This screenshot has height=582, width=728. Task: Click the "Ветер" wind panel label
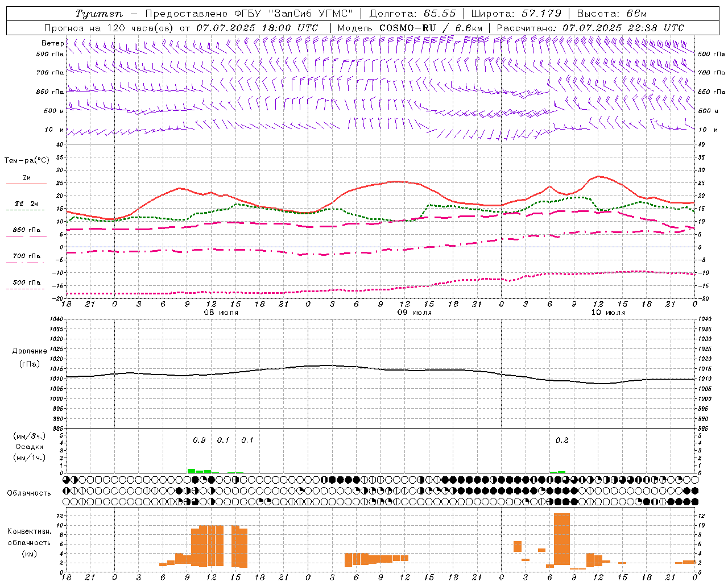(53, 43)
